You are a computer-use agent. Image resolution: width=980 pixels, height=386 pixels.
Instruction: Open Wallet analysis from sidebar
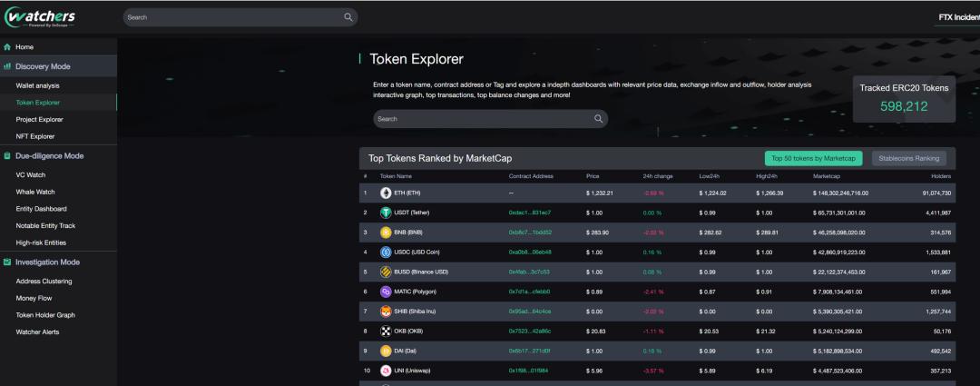37,85
